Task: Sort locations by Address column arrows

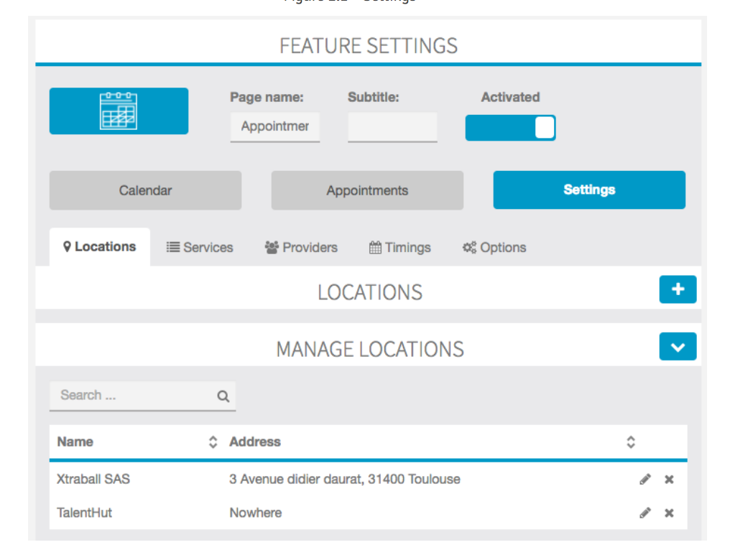Action: tap(630, 442)
